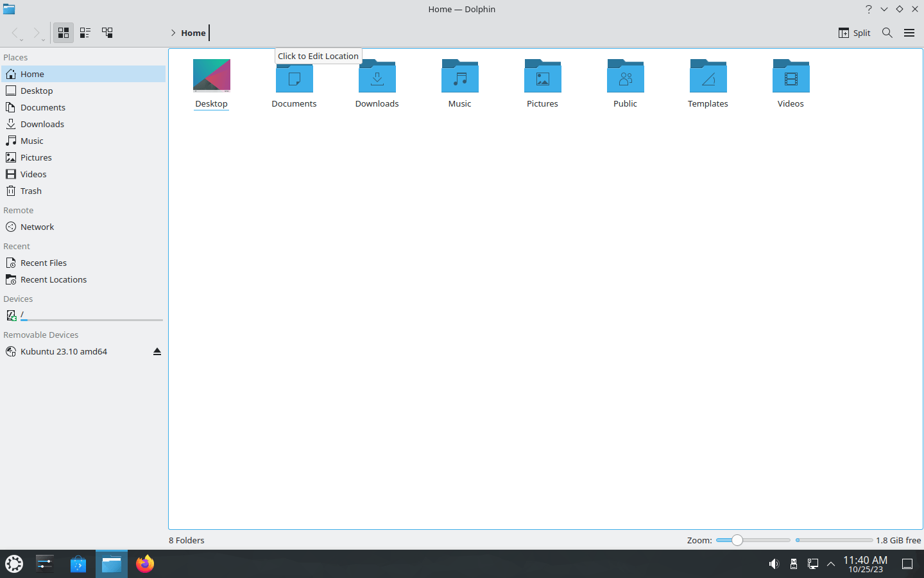
Task: Select the Desktop folder icon
Action: [212, 76]
